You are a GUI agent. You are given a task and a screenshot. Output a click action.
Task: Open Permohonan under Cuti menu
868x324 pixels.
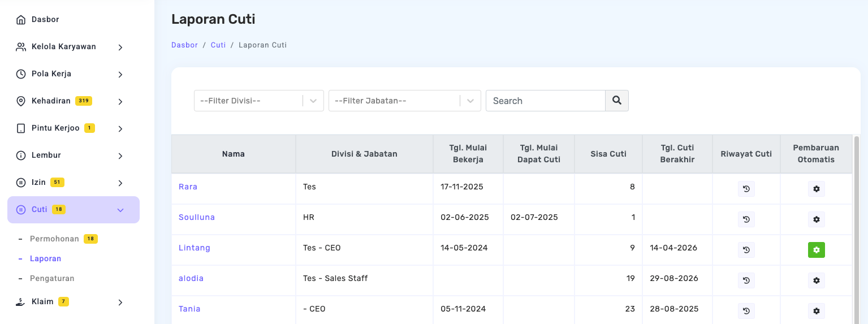[54, 239]
